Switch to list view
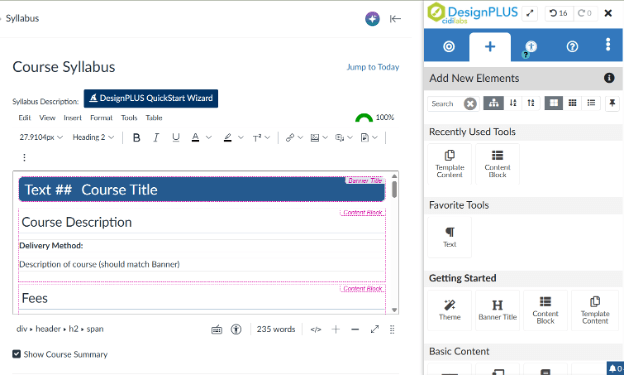 click(591, 103)
